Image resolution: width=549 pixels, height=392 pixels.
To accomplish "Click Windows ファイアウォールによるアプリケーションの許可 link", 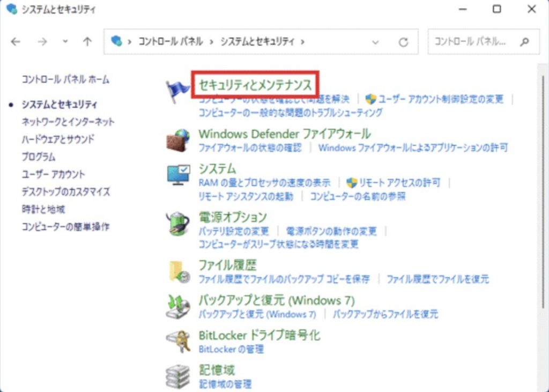I will 413,148.
